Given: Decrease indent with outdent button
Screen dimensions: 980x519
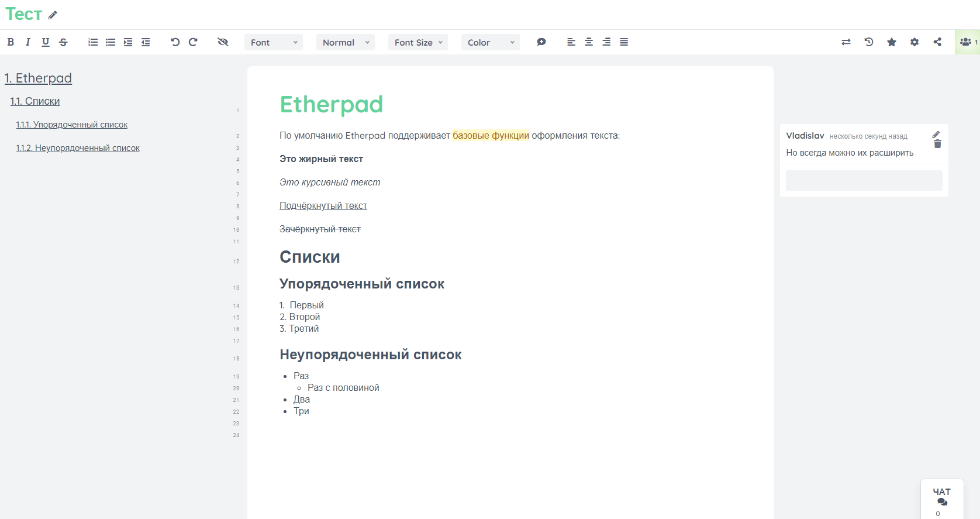Looking at the screenshot, I should pyautogui.click(x=146, y=42).
